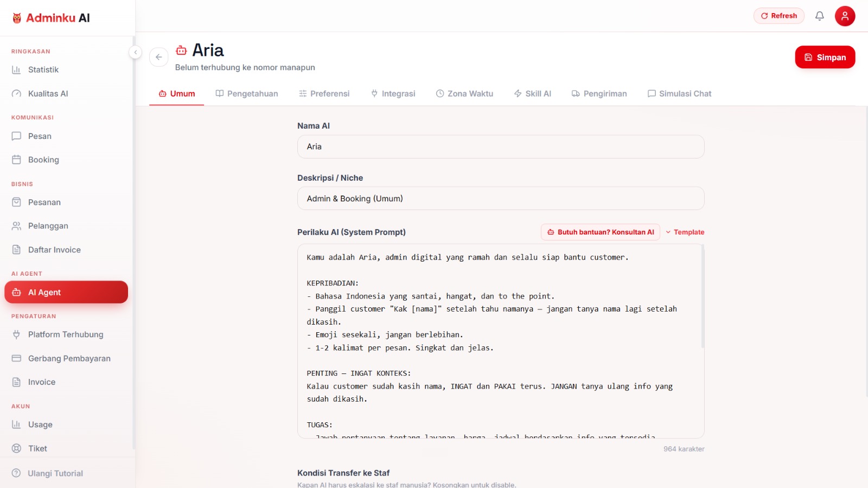Switch to the Simulasi Chat tab
Image resolution: width=868 pixels, height=488 pixels.
point(679,93)
